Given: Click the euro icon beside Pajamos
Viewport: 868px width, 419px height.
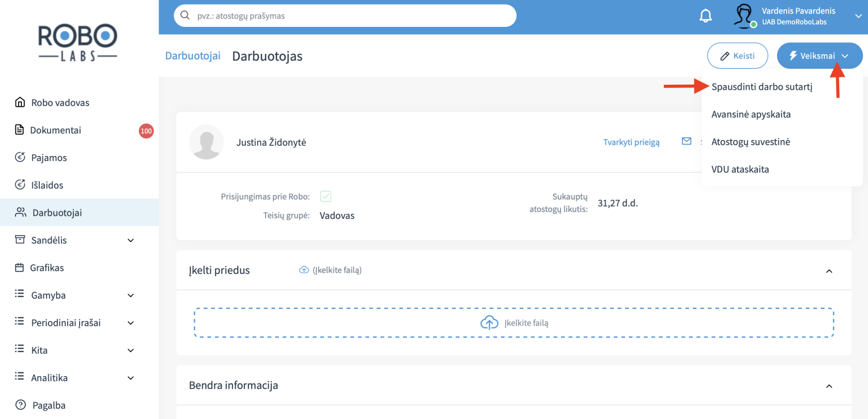Looking at the screenshot, I should (20, 157).
